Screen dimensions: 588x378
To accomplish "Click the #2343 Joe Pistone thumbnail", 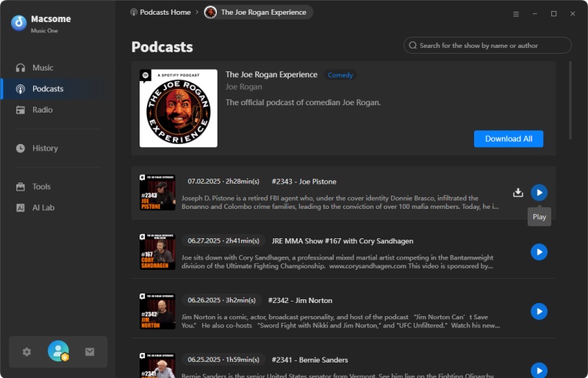I will click(157, 193).
